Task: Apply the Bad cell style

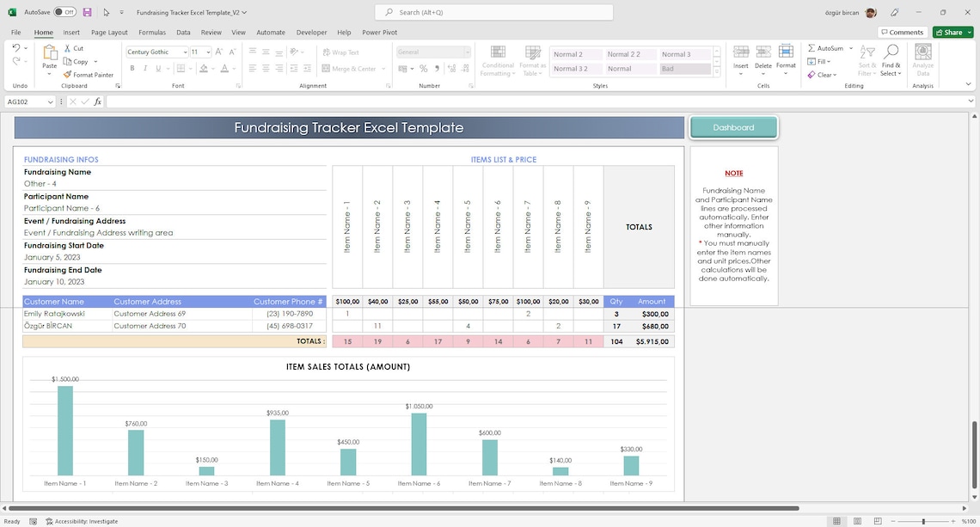Action: tap(685, 69)
